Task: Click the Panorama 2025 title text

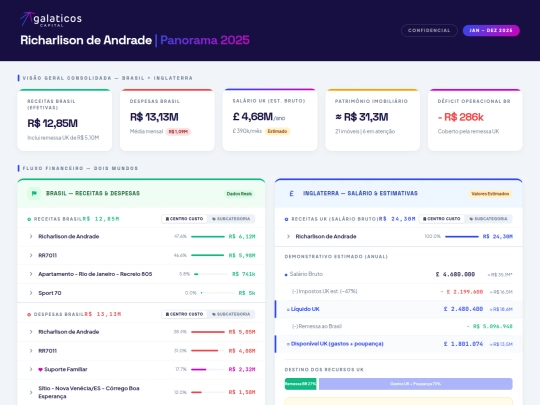Action: pyautogui.click(x=205, y=40)
